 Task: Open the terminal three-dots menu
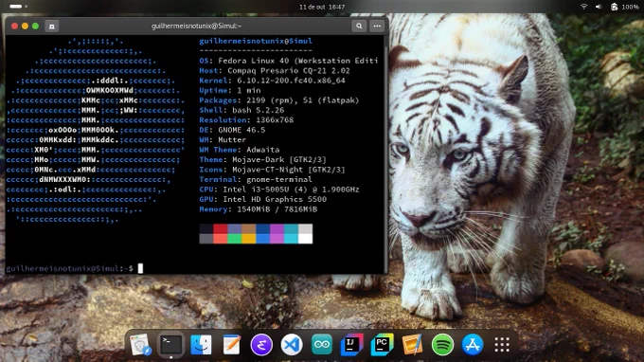pyautogui.click(x=377, y=27)
